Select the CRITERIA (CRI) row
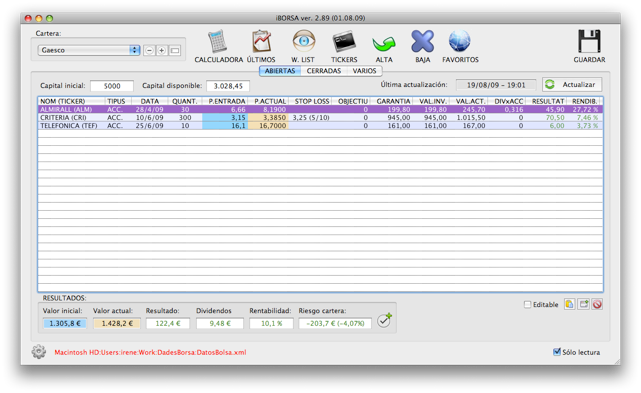The image size is (641, 393). pos(320,117)
